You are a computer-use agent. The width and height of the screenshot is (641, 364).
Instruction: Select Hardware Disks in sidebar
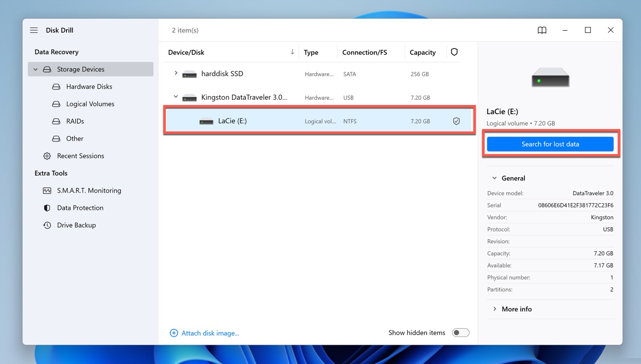pos(89,87)
